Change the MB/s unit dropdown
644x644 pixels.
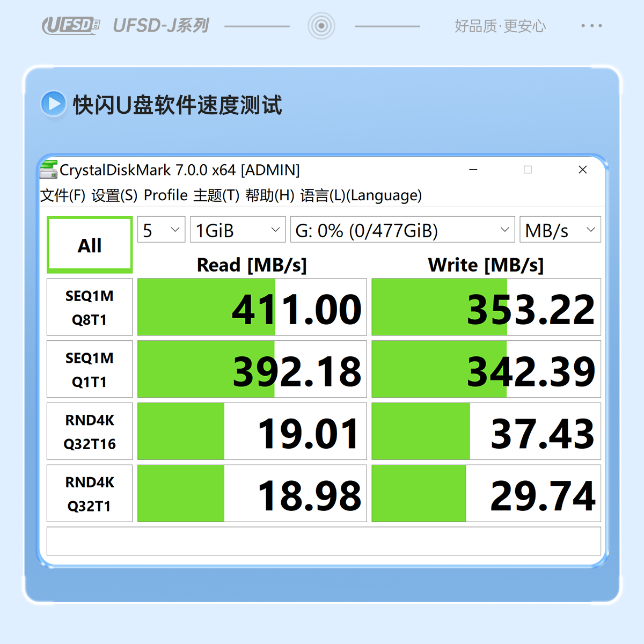[560, 230]
